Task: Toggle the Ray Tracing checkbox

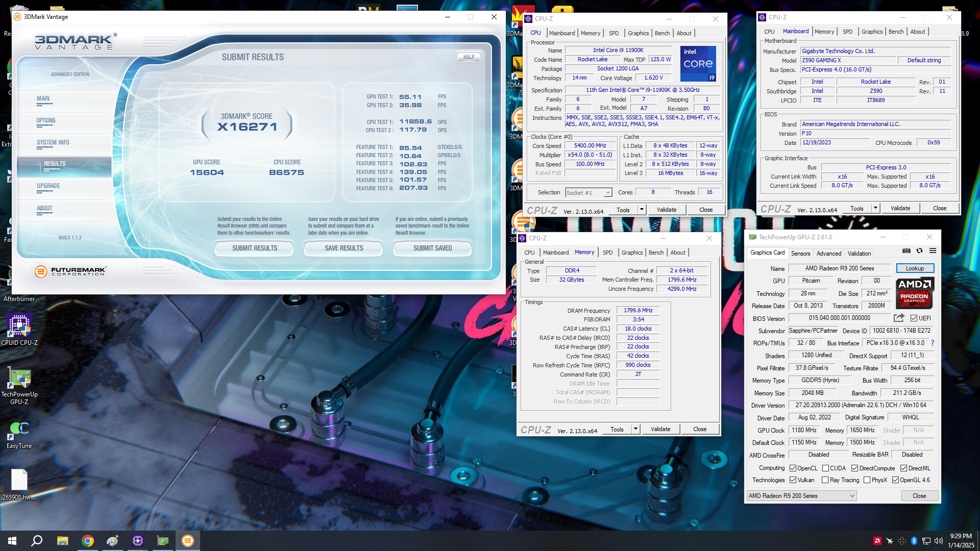Action: 825,480
